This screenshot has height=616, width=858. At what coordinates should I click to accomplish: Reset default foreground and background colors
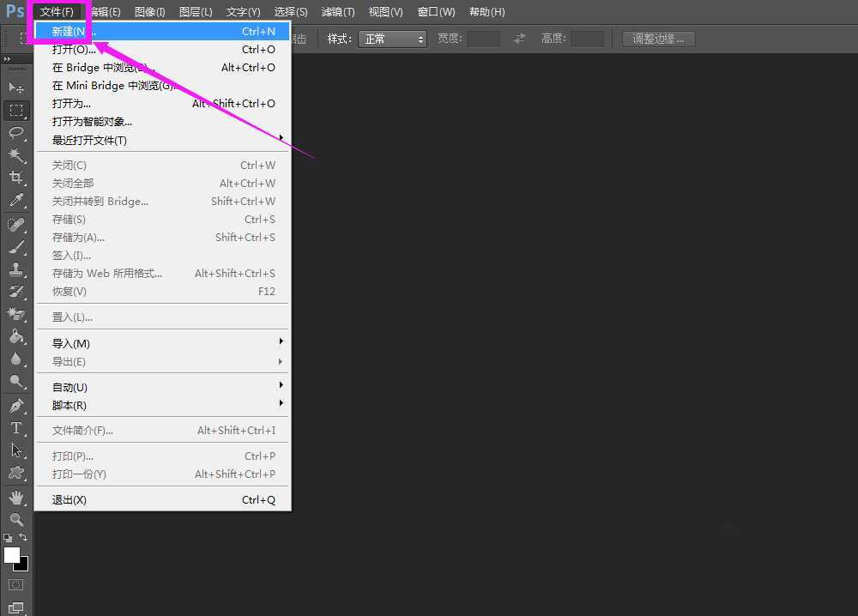tap(8, 538)
